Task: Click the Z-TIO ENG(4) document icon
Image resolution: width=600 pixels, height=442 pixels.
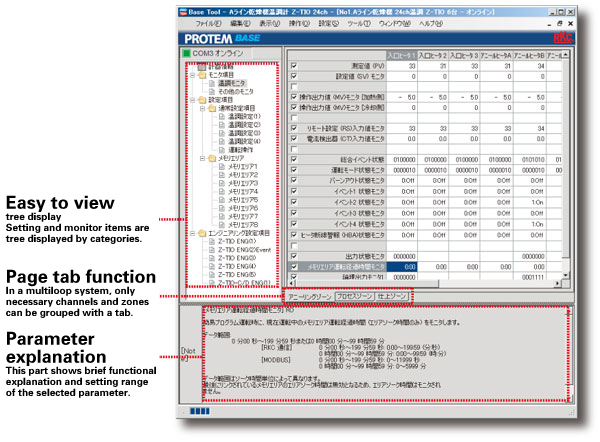Action: tap(212, 266)
